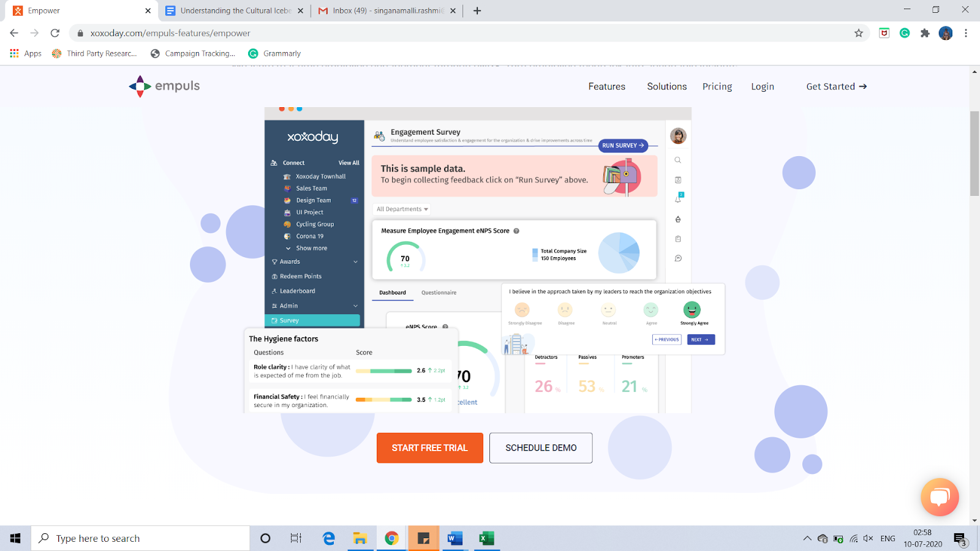The width and height of the screenshot is (980, 551).
Task: Reload the page
Action: [x=55, y=33]
